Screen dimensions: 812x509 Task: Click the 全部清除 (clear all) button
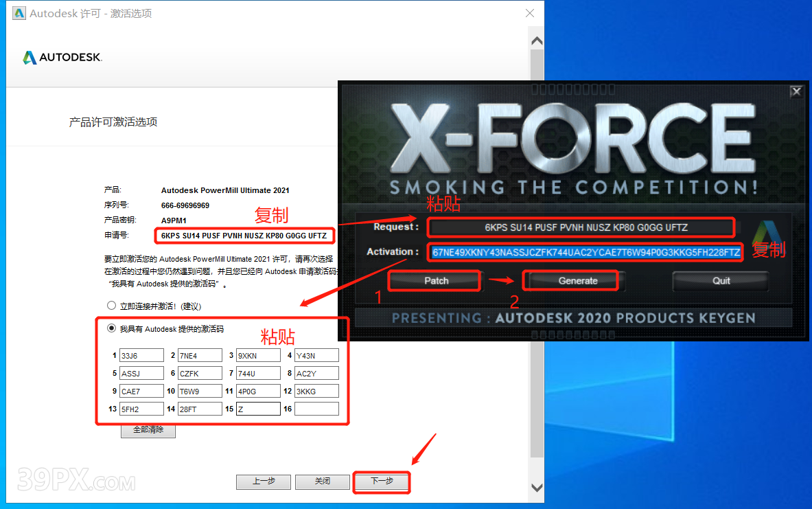tap(148, 430)
